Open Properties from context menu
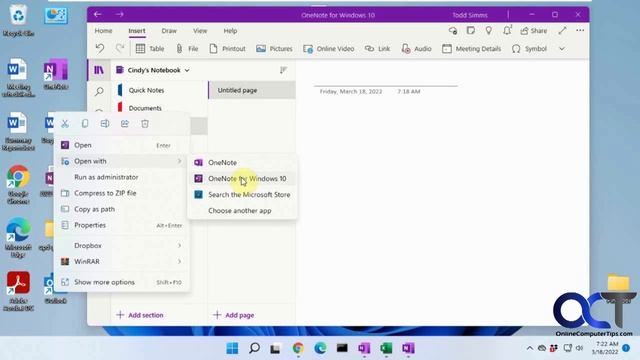 pyautogui.click(x=122, y=225)
